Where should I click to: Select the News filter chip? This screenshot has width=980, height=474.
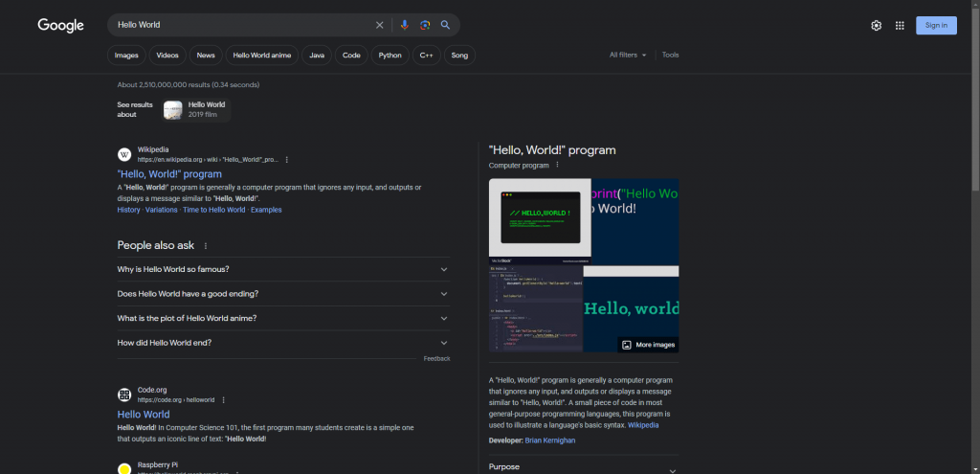tap(206, 55)
